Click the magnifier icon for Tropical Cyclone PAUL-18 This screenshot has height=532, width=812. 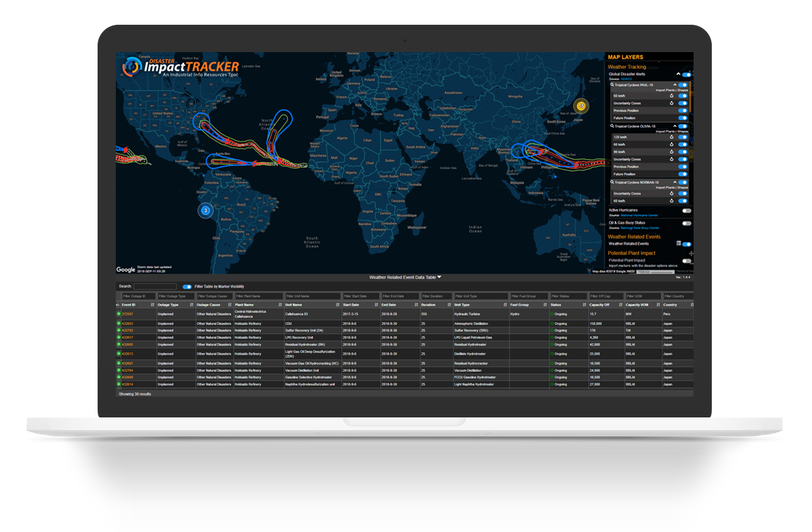[x=612, y=85]
